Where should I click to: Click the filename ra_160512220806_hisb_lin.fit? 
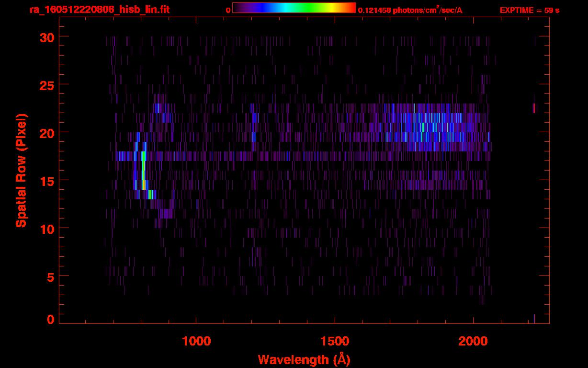pos(99,9)
